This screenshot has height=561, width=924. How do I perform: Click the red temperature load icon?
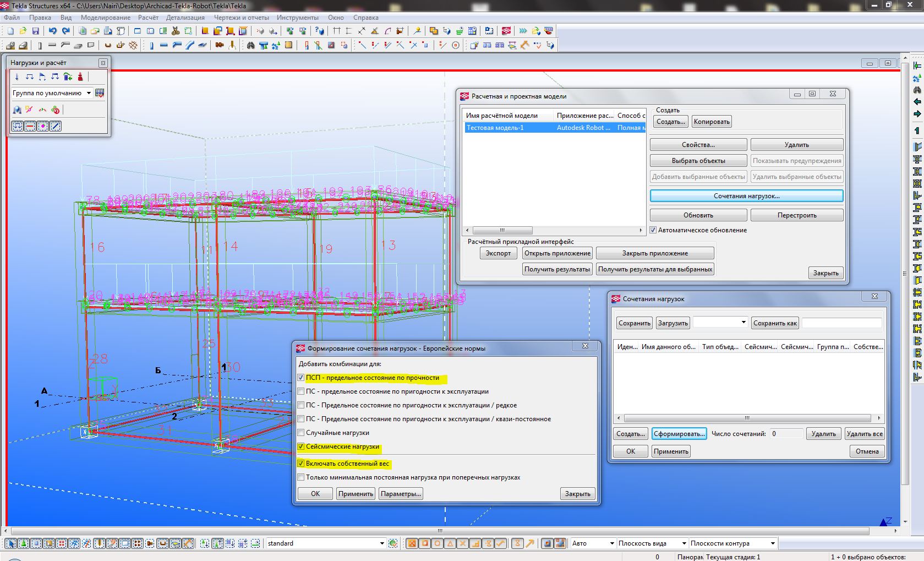80,77
